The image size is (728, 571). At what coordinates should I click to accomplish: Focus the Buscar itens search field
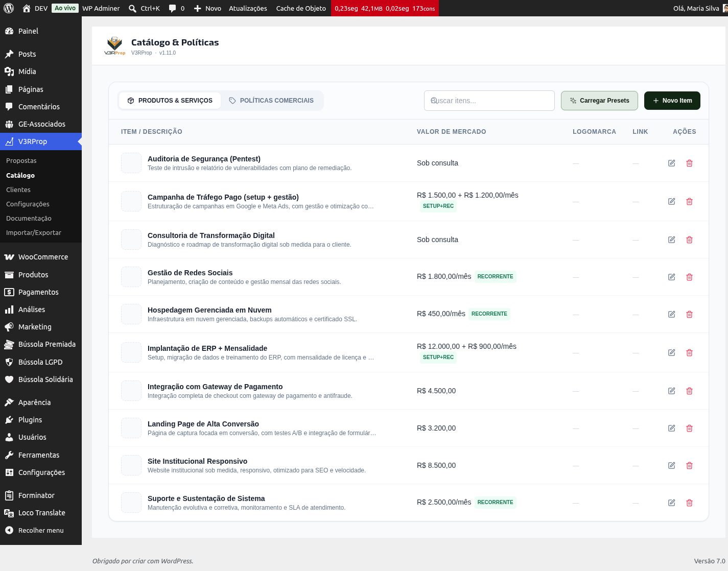pos(489,101)
